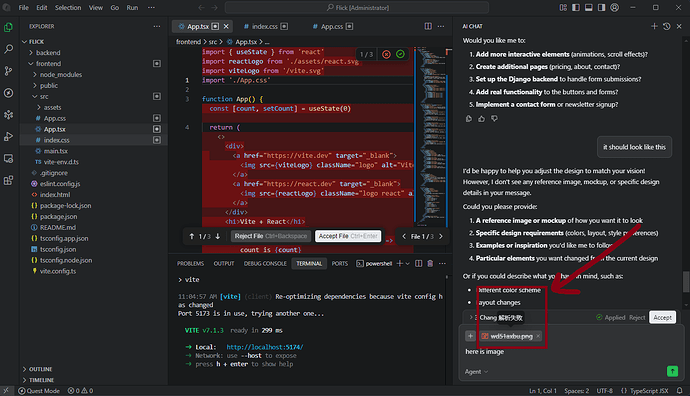690x396 pixels.
Task: Click the chat message input field
Action: tap(571, 352)
